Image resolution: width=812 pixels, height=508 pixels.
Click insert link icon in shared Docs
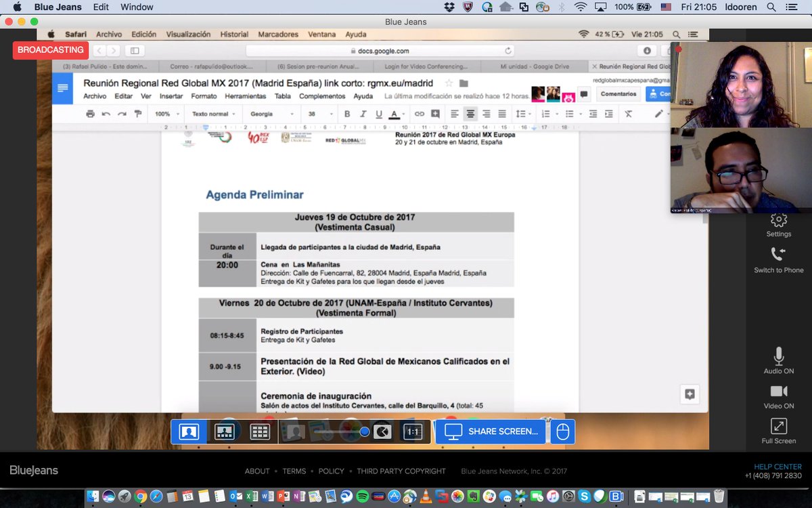(420, 114)
